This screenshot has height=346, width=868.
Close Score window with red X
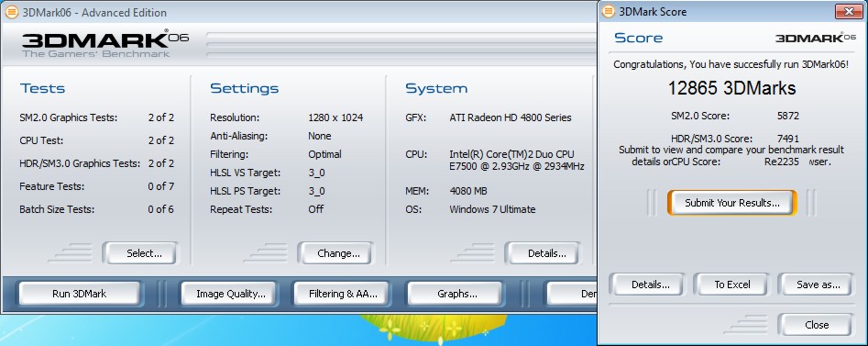pyautogui.click(x=849, y=11)
